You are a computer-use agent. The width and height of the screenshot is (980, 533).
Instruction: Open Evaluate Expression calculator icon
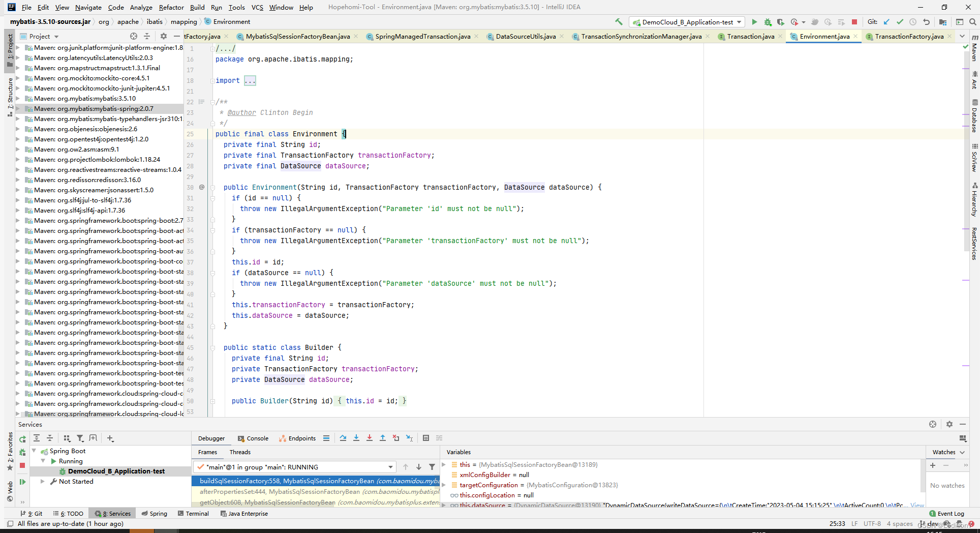426,438
